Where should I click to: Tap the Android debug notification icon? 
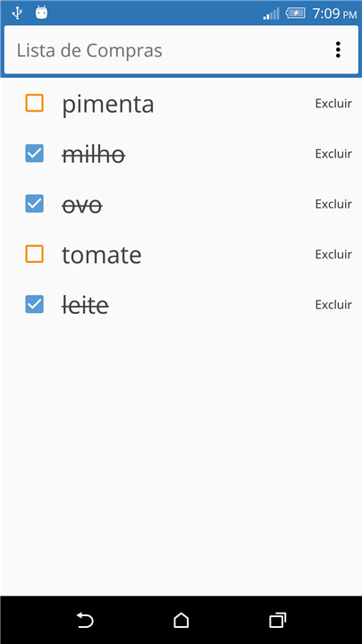click(41, 13)
